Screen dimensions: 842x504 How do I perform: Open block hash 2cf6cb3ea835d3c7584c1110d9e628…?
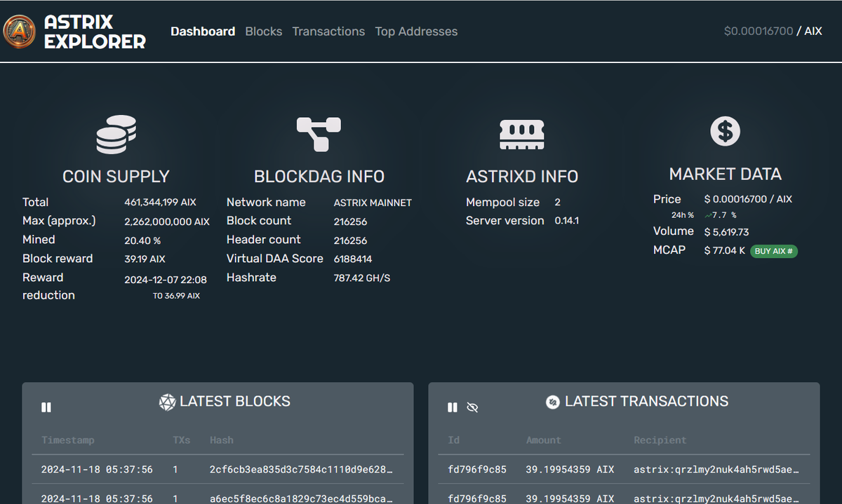point(301,469)
